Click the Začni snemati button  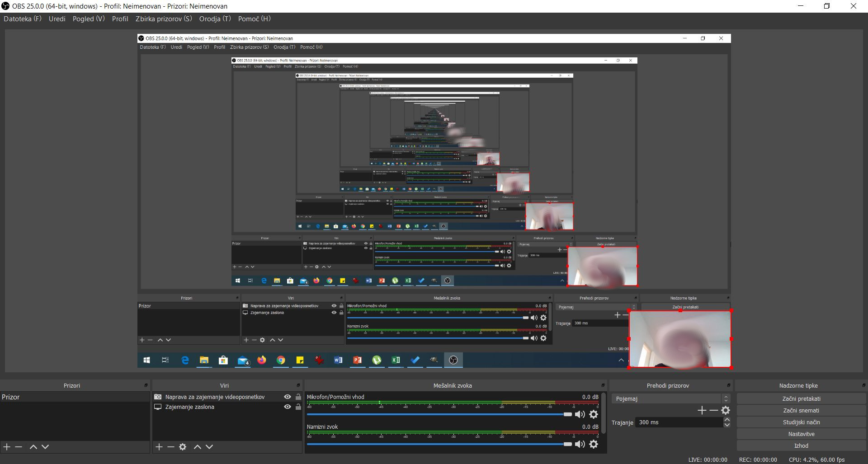pyautogui.click(x=801, y=410)
